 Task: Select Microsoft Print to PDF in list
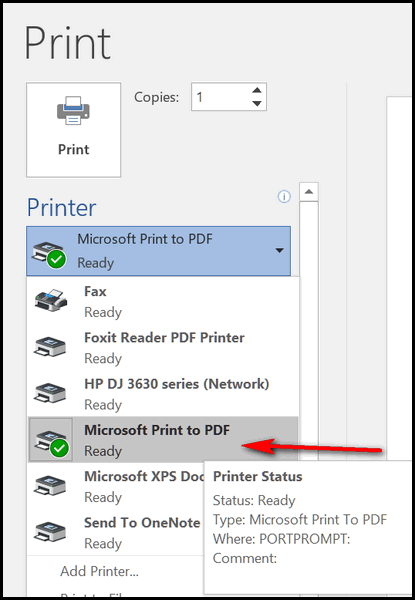pyautogui.click(x=163, y=440)
